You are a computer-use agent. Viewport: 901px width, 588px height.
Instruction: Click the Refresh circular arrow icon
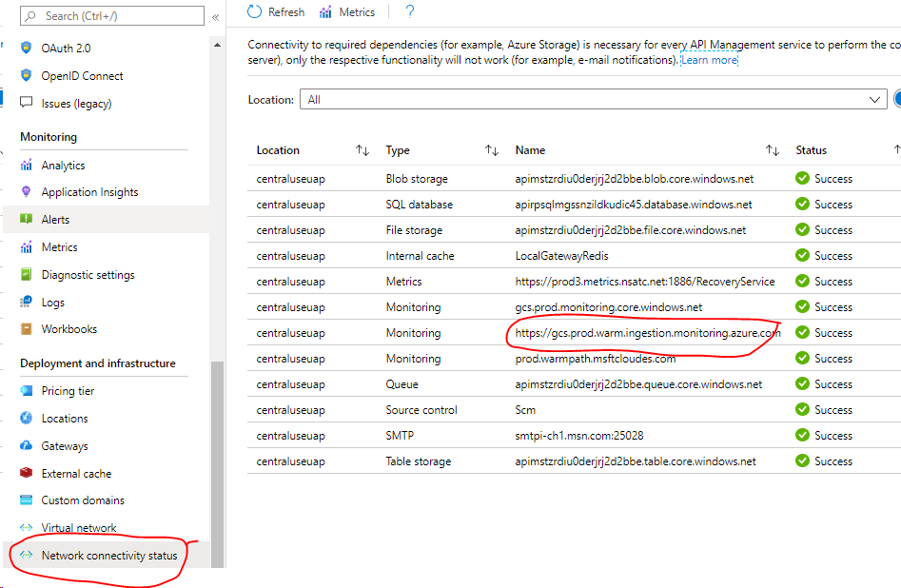click(254, 11)
